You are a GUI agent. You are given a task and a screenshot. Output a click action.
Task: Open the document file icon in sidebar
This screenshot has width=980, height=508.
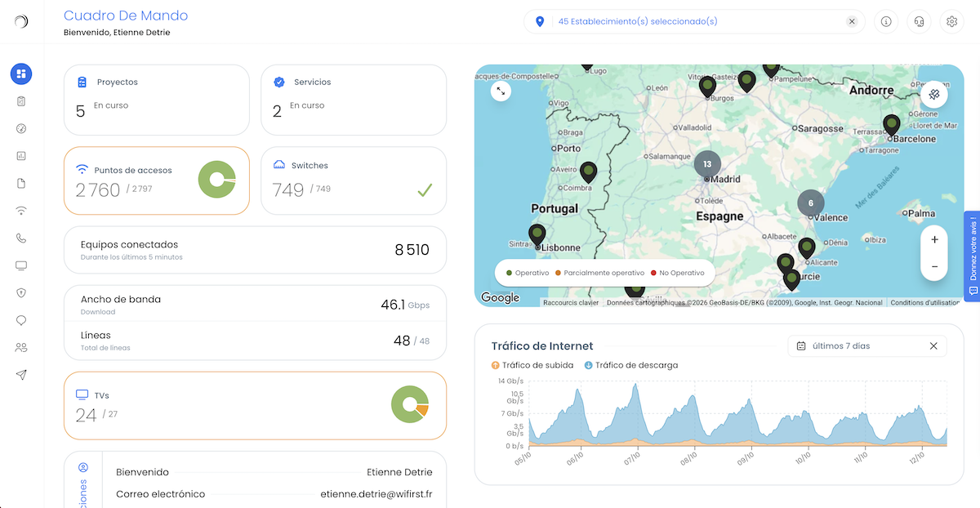[21, 183]
